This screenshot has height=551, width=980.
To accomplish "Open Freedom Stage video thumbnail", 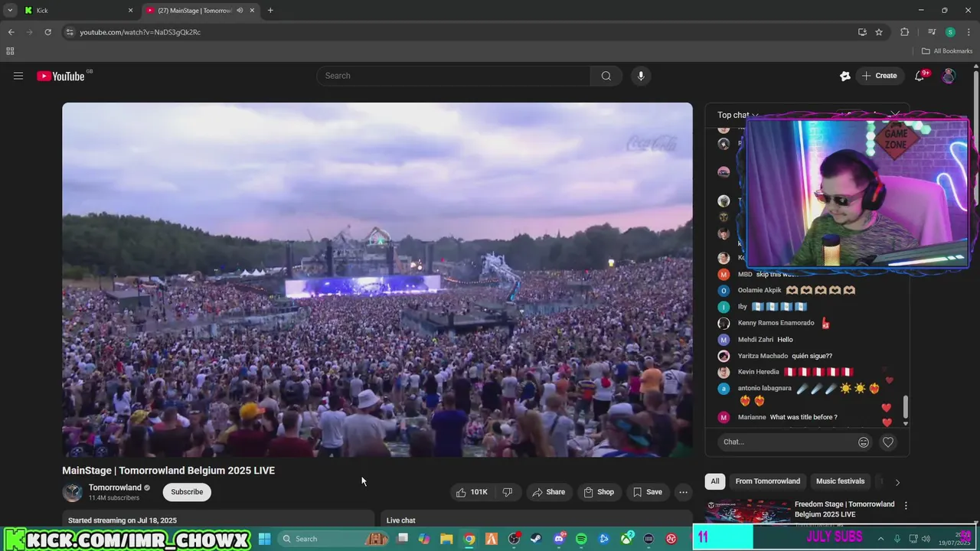I will pyautogui.click(x=748, y=511).
